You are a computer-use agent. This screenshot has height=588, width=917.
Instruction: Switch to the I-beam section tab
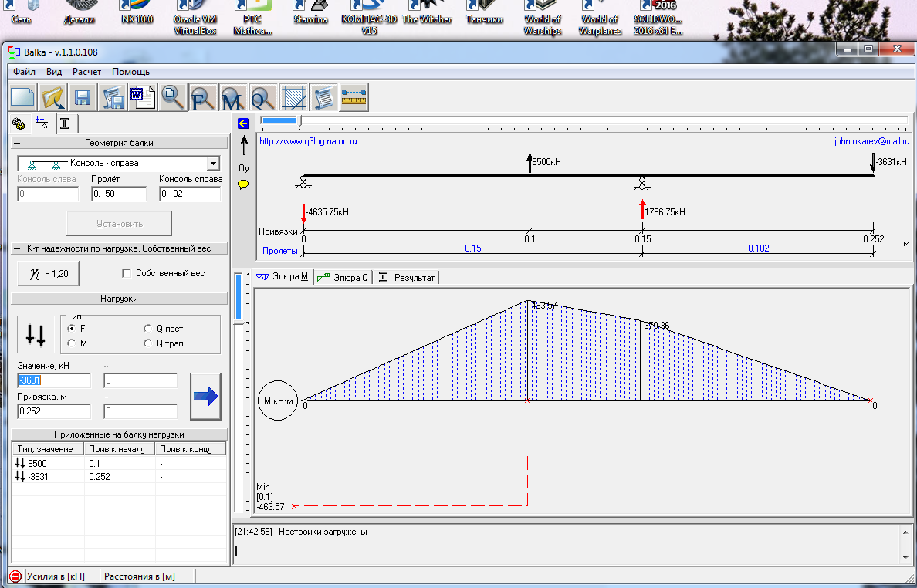click(x=65, y=123)
